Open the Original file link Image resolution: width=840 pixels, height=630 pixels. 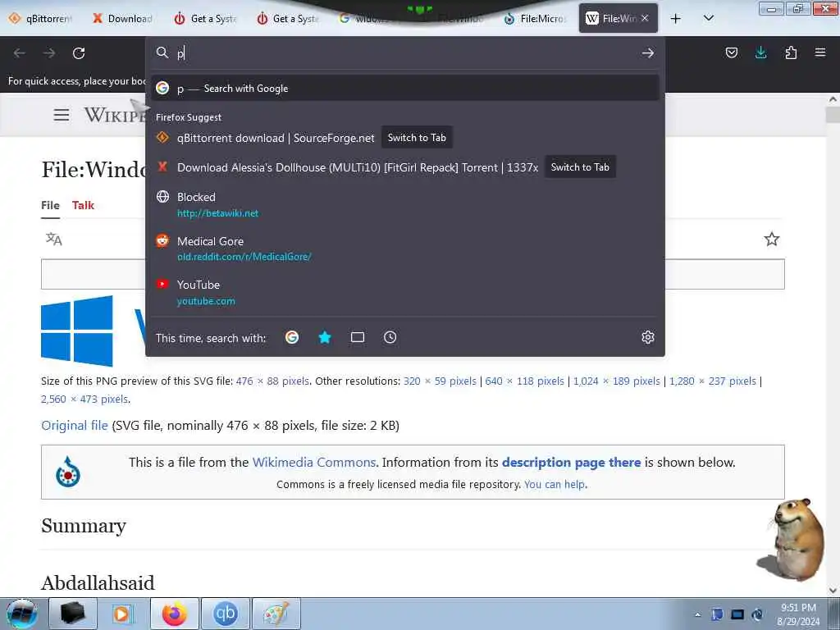[x=75, y=426]
